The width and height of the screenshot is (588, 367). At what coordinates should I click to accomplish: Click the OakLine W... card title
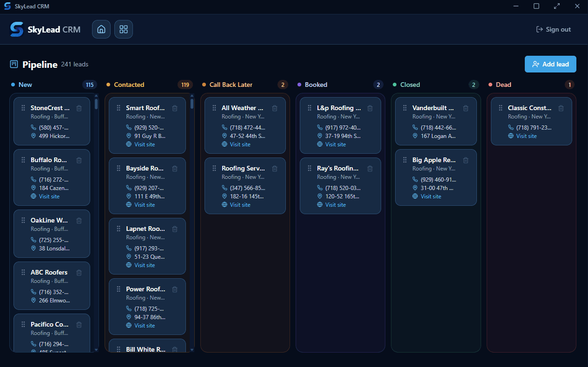(x=49, y=220)
